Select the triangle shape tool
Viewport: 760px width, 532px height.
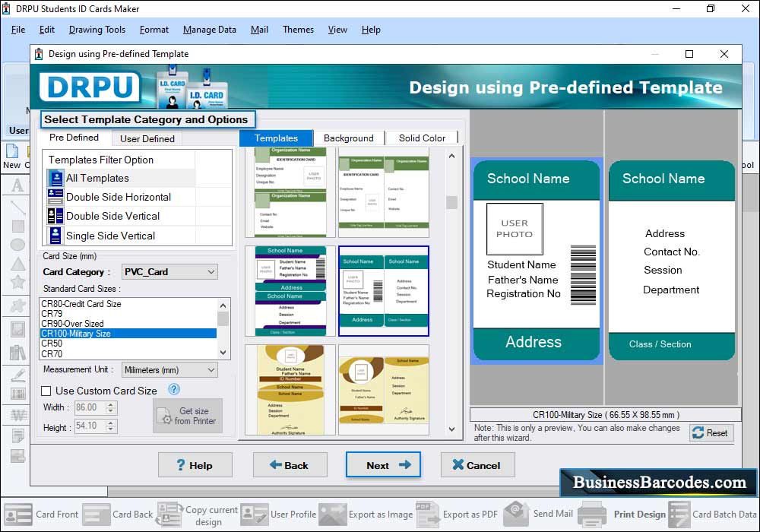[x=18, y=264]
